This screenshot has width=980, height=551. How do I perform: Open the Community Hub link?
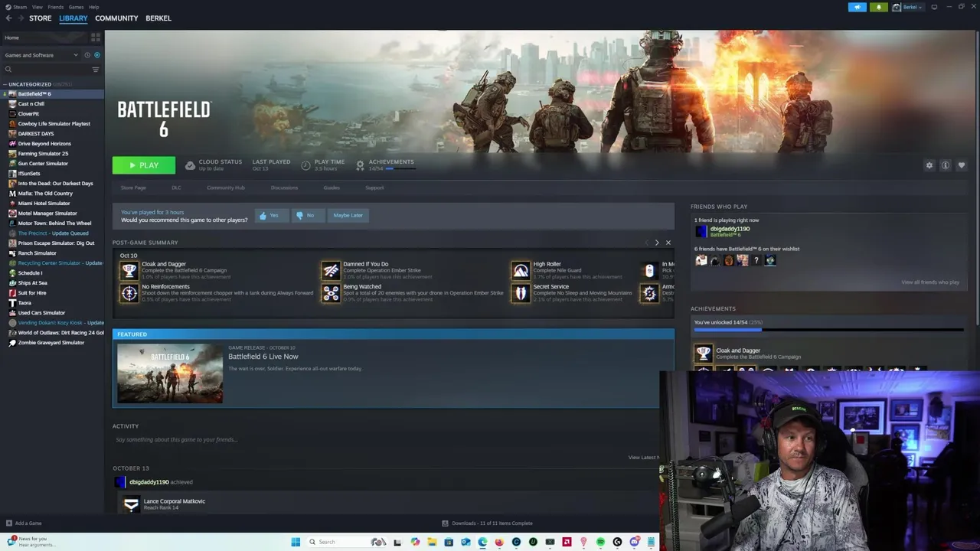(x=225, y=187)
